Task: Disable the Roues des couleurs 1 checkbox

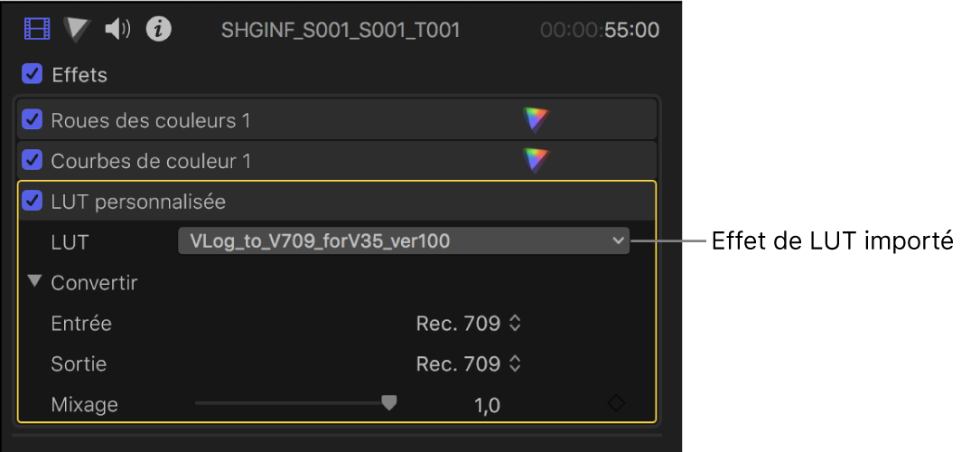Action: coord(33,119)
